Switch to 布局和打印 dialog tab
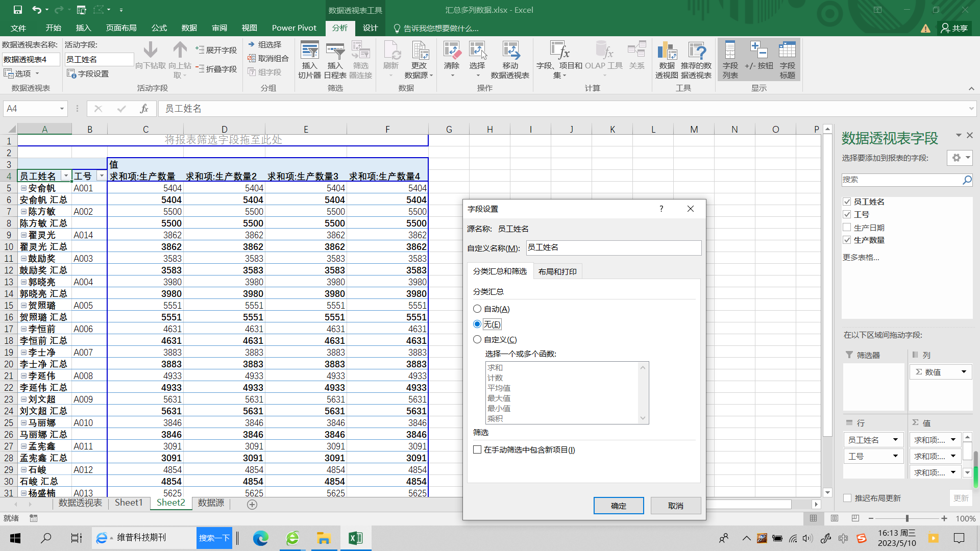Screen dimensions: 980x551 tap(557, 271)
